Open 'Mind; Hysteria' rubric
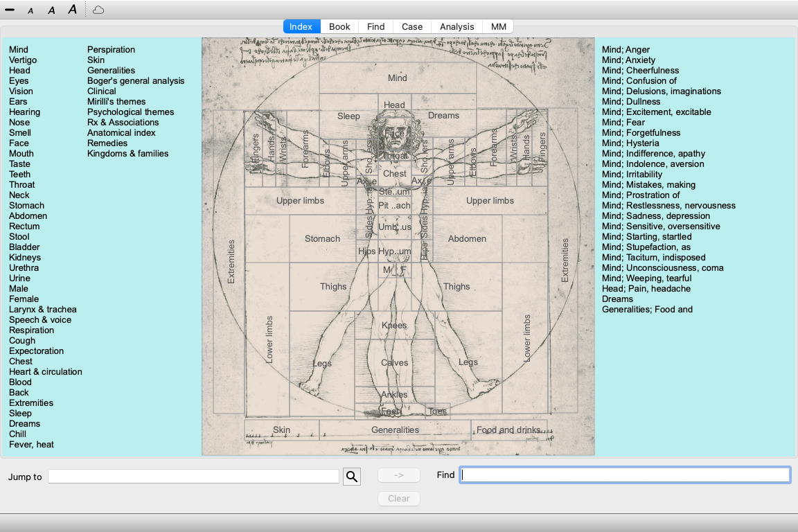The image size is (798, 532). [630, 143]
